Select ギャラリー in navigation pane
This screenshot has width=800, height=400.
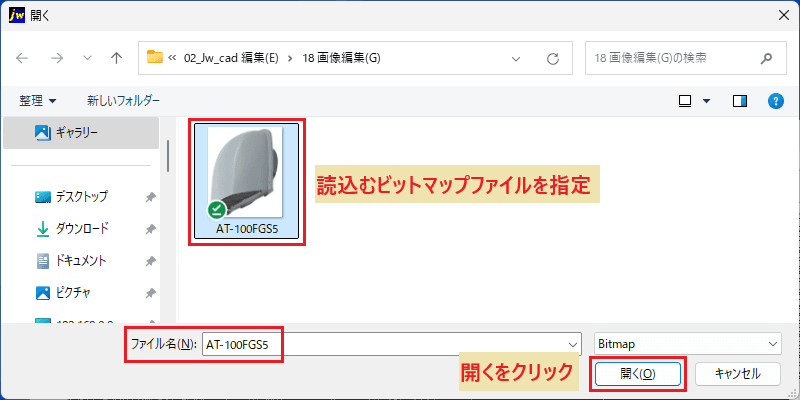coord(81,133)
